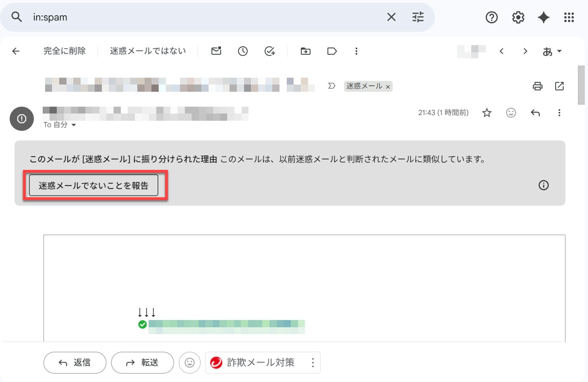Image resolution: width=588 pixels, height=382 pixels.
Task: Open the Labels icon in toolbar
Action: (x=332, y=51)
